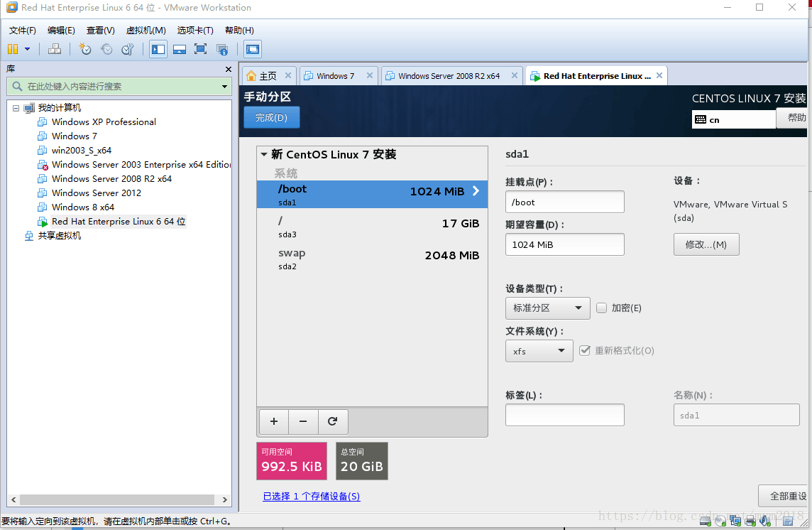Click the revert to snapshot icon
The height and width of the screenshot is (530, 812).
(106, 49)
